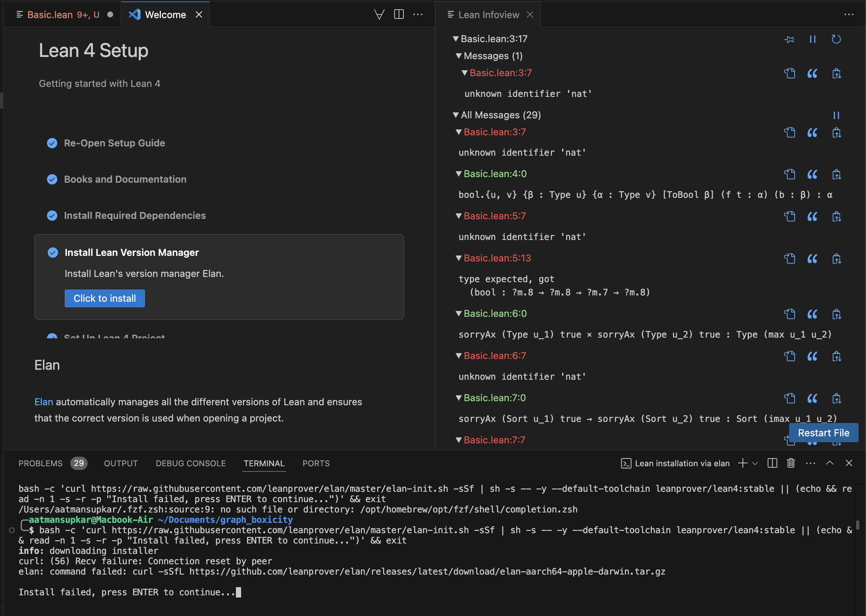This screenshot has width=866, height=616.
Task: Copy Basic.lean:6:0 message to clipboard
Action: (x=836, y=314)
